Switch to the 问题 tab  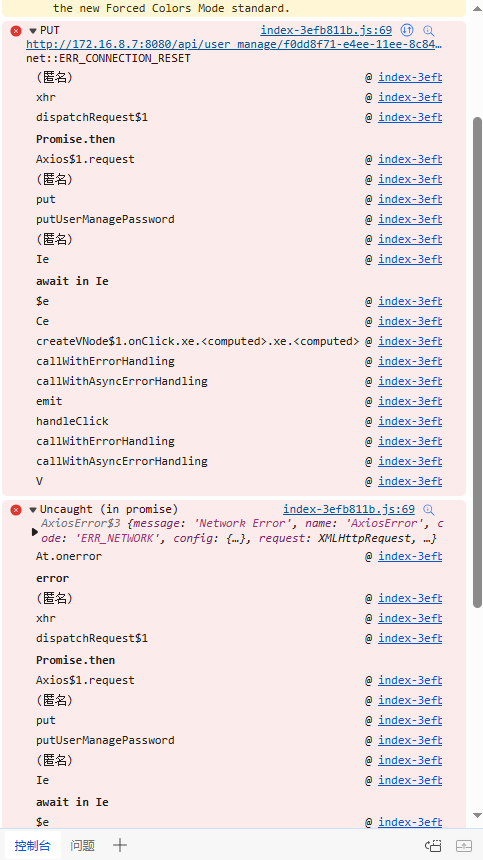[x=82, y=845]
